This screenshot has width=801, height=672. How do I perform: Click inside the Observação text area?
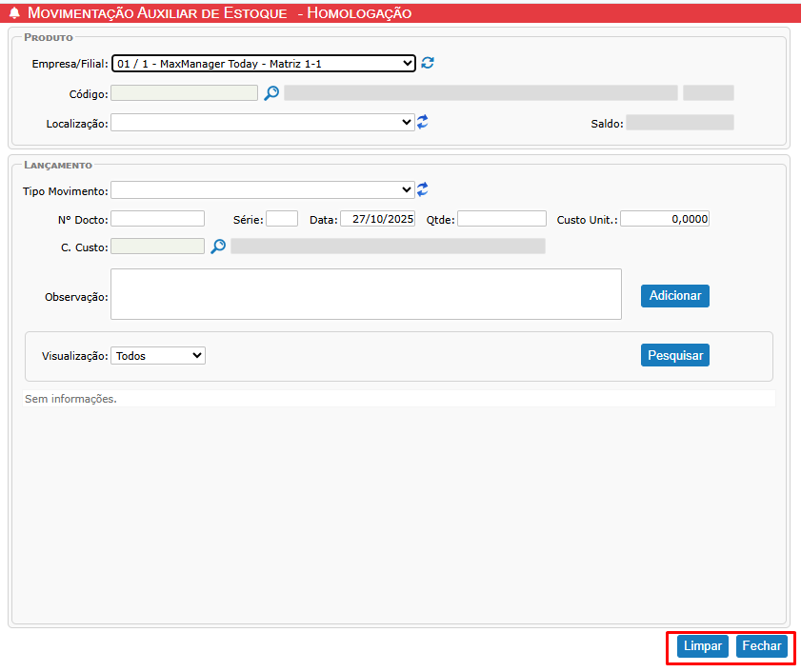tap(366, 294)
